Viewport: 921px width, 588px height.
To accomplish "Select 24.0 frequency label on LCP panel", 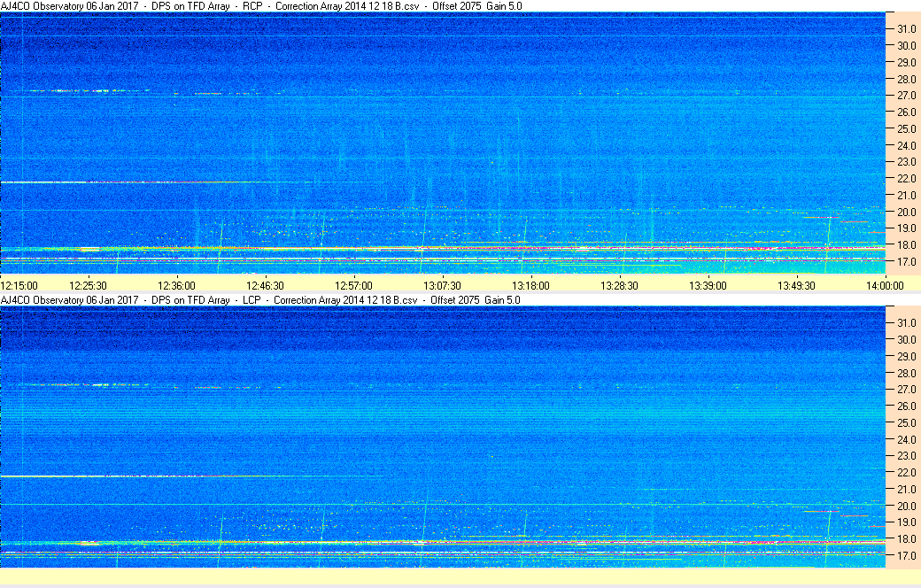I will 903,439.
